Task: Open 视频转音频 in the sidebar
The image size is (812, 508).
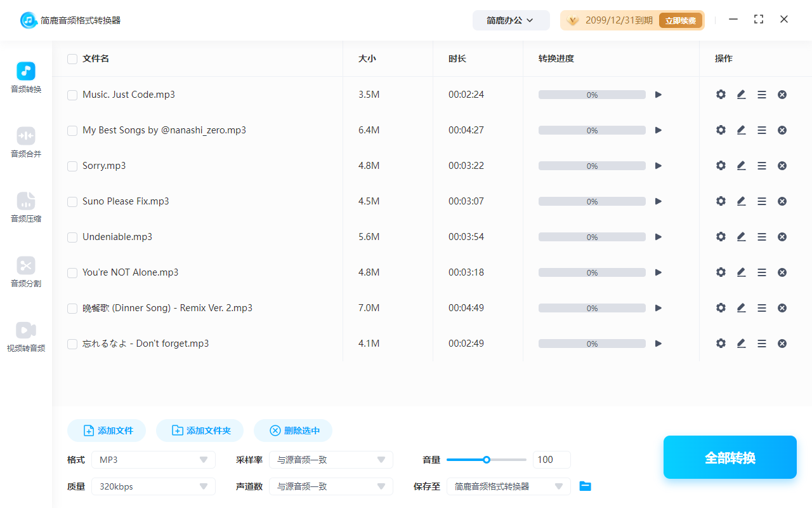Action: (26, 337)
